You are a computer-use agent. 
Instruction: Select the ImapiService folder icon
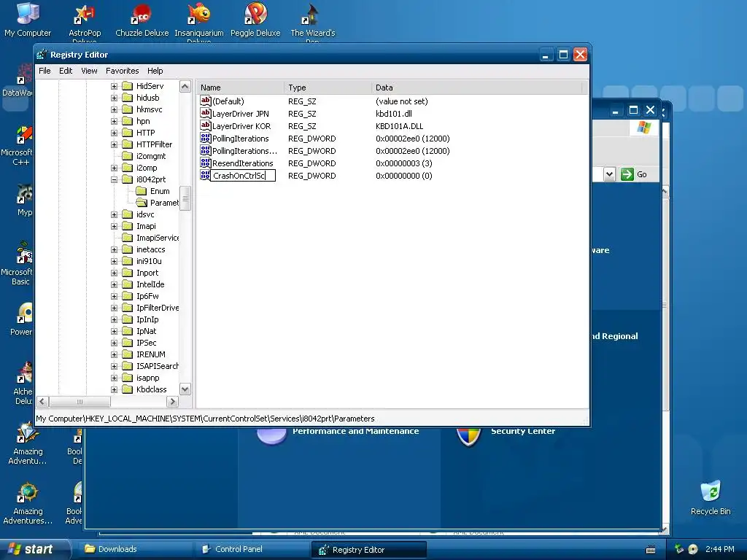[127, 238]
